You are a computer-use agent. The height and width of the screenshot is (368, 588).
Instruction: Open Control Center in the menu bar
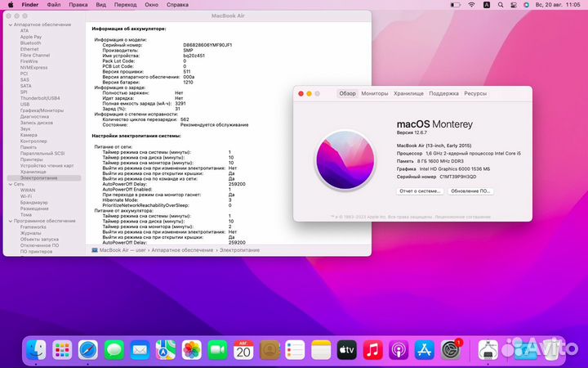(x=514, y=5)
